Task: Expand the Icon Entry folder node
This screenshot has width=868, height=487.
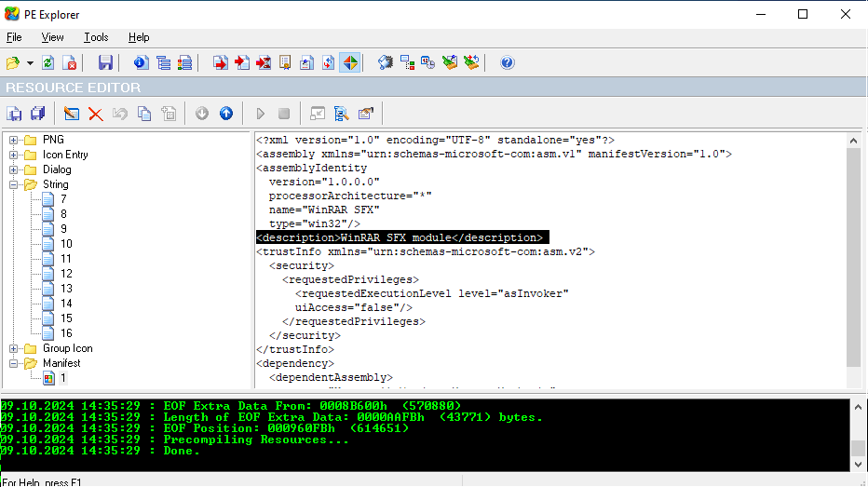Action: (x=13, y=155)
